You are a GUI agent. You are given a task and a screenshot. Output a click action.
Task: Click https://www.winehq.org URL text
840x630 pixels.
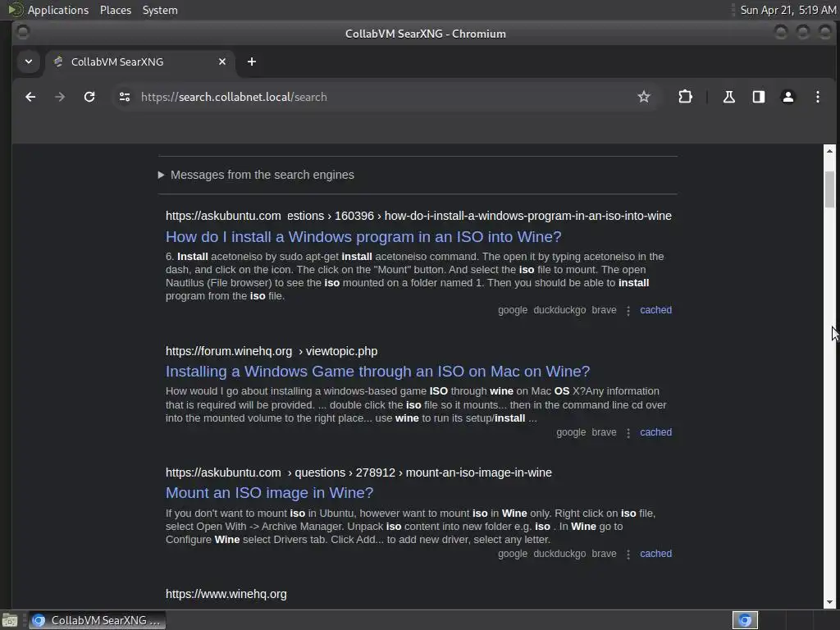(x=226, y=594)
